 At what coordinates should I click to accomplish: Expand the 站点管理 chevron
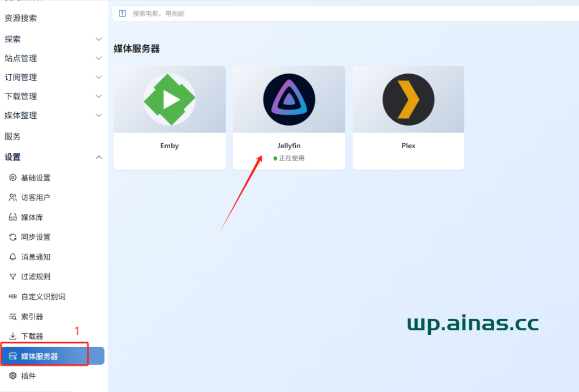pyautogui.click(x=98, y=58)
